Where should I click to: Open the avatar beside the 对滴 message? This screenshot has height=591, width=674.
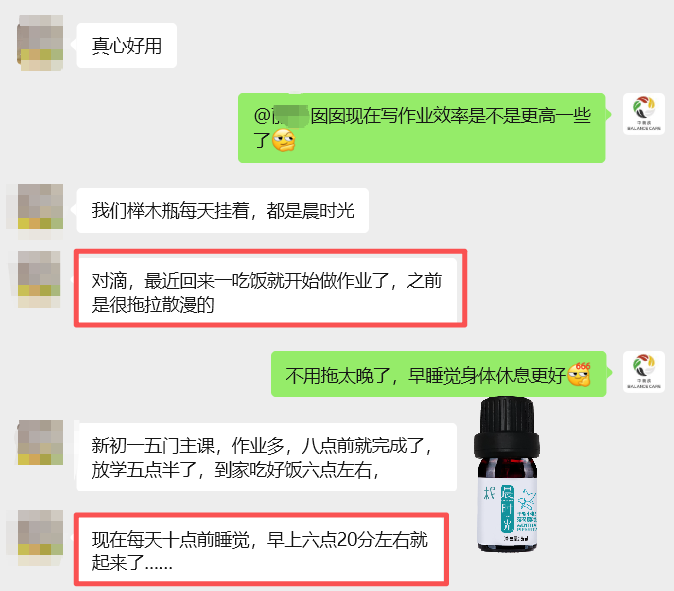(39, 279)
